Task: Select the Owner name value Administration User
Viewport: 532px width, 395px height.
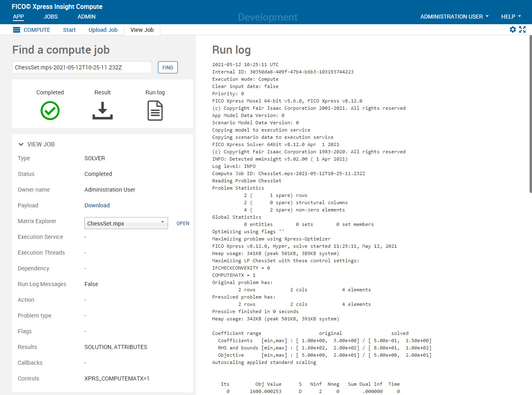Action: tap(110, 190)
